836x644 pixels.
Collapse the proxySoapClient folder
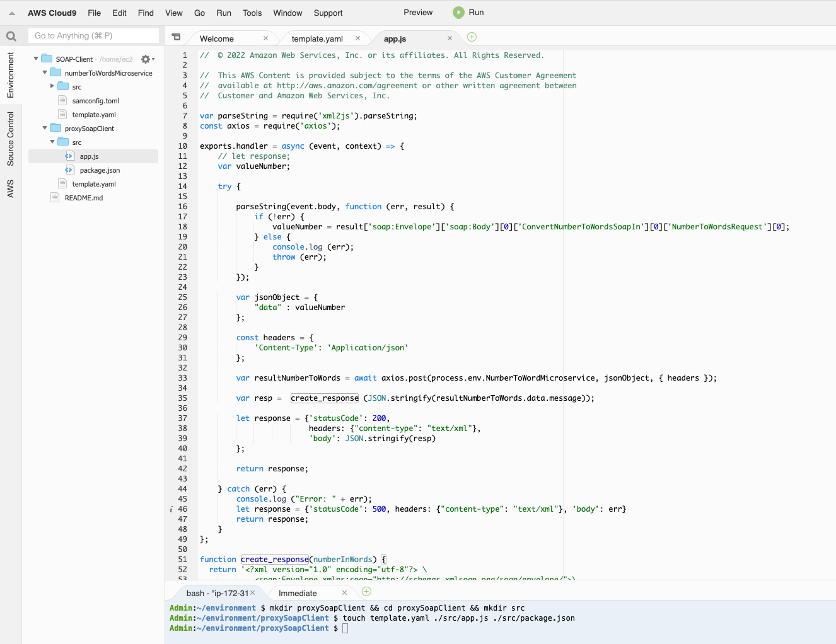pyautogui.click(x=45, y=128)
